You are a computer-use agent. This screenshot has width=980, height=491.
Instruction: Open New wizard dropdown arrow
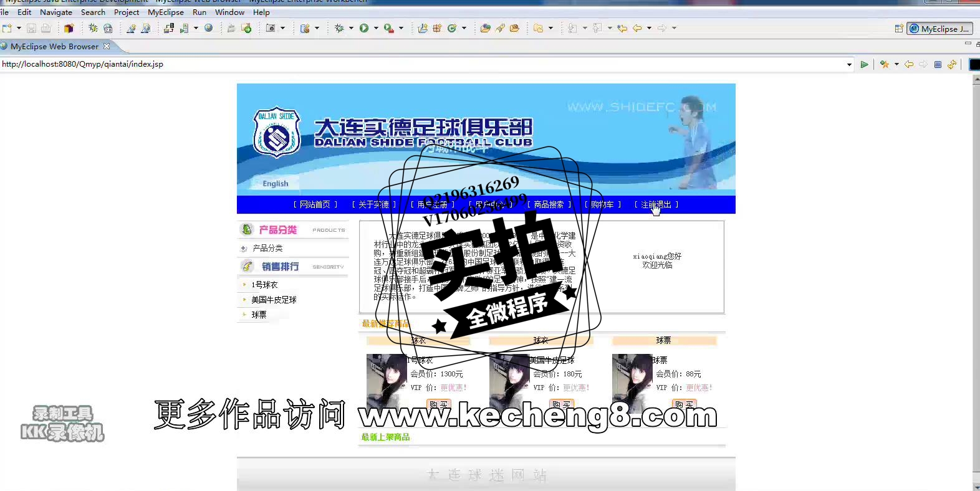coord(19,28)
